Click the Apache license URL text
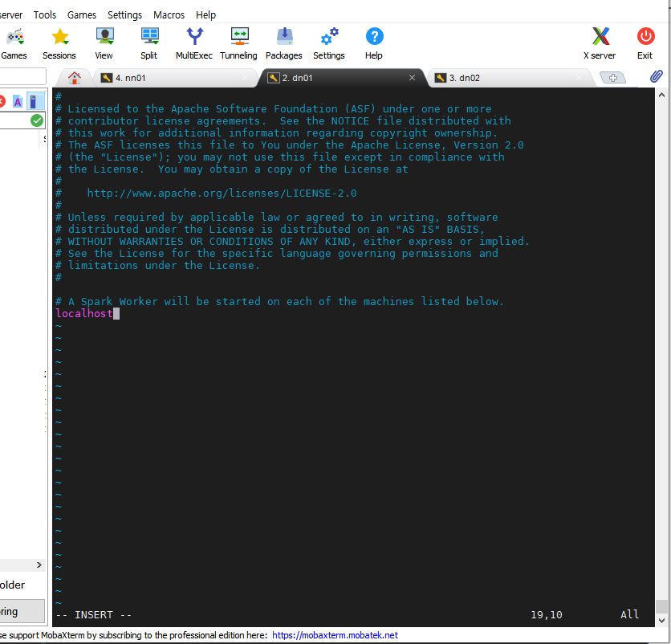This screenshot has width=671, height=644. click(222, 193)
